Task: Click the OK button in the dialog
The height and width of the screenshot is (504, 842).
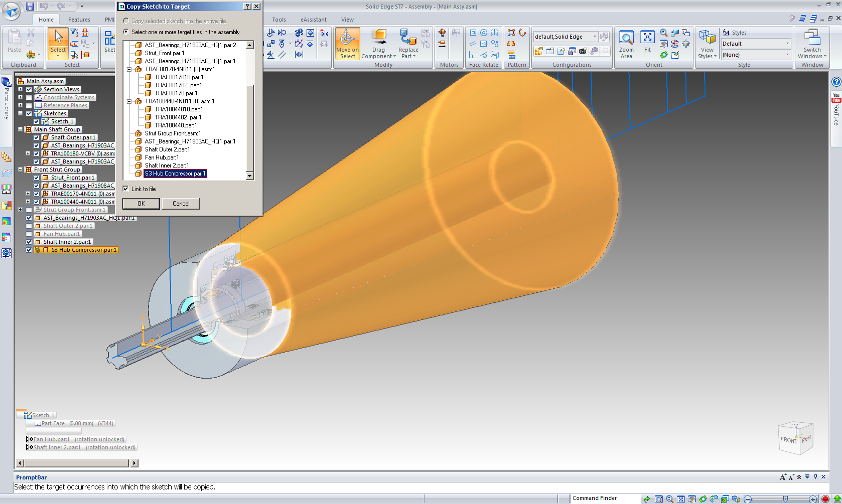Action: (141, 204)
